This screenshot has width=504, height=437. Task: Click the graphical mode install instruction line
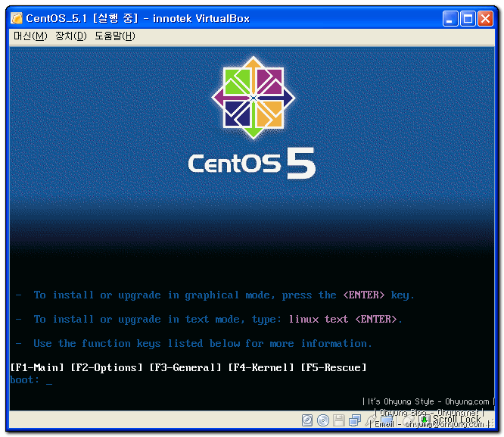tap(215, 295)
